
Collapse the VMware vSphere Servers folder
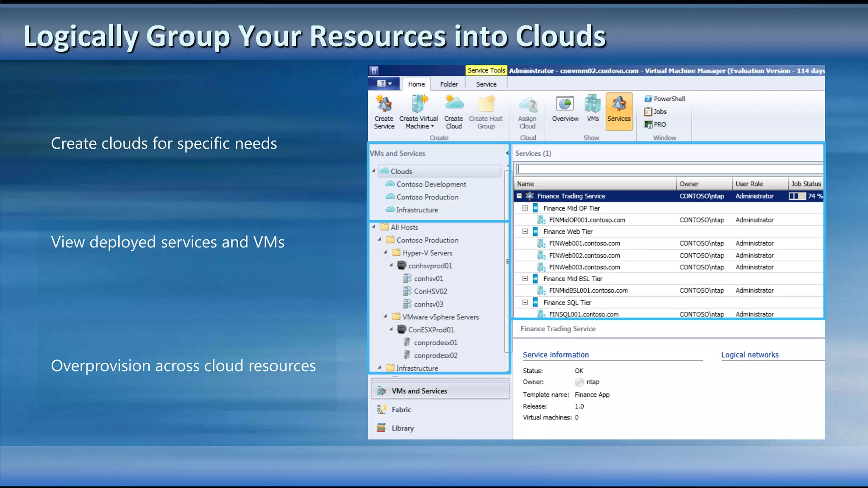click(385, 316)
